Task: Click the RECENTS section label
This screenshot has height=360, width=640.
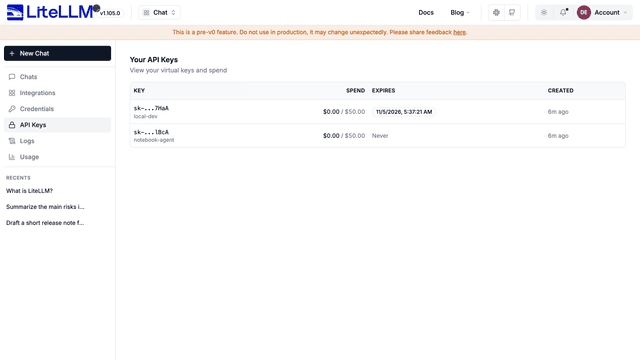Action: (18, 178)
